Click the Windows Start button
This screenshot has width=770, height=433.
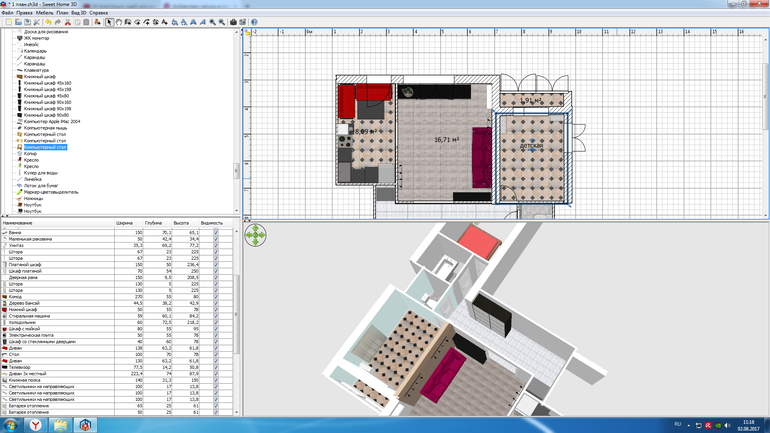pyautogui.click(x=12, y=424)
